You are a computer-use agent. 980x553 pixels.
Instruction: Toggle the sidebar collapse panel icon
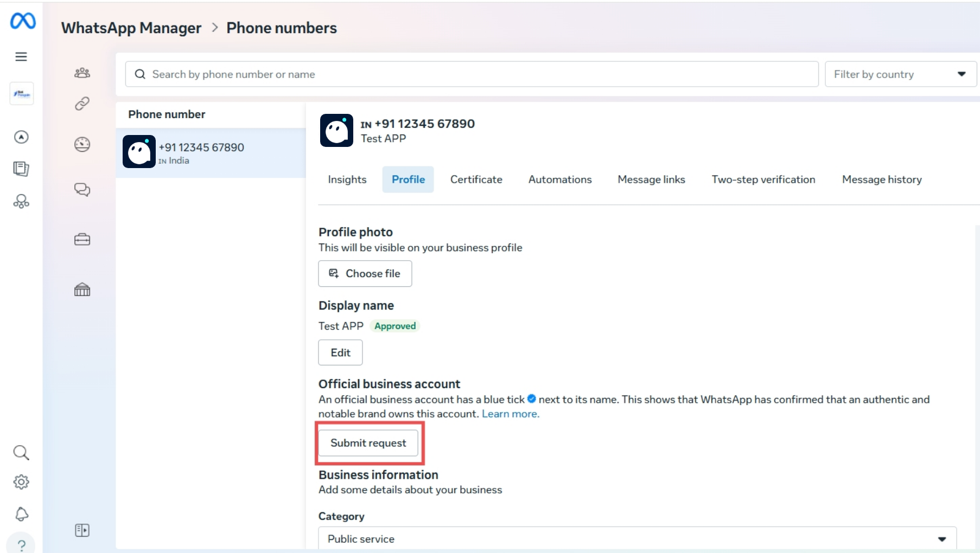[x=82, y=530]
